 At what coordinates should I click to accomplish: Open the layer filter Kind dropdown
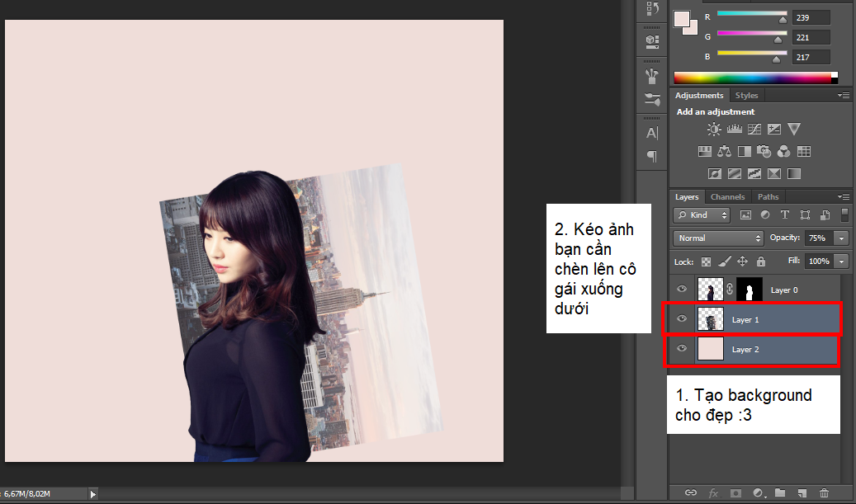pos(702,214)
